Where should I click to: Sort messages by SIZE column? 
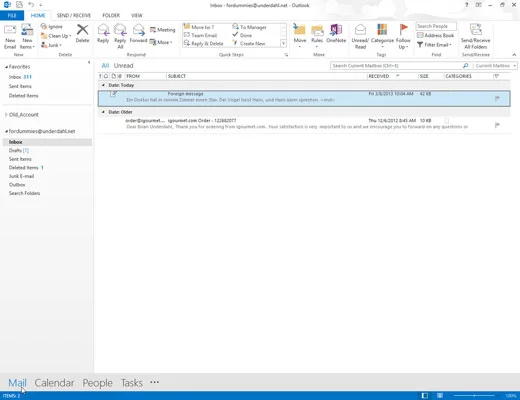pos(431,76)
